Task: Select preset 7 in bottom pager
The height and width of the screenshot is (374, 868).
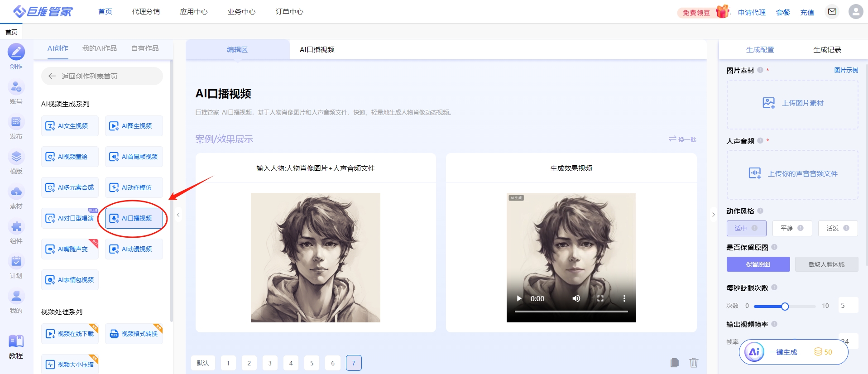Action: point(354,363)
